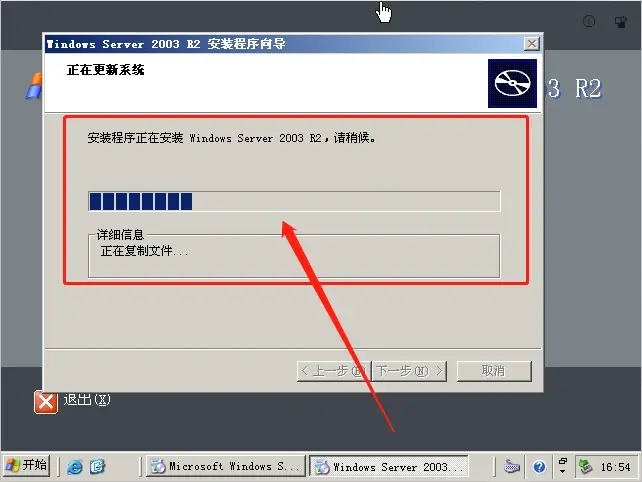Click the wizard title bar text
Screen dimensions: 642x482
[166, 44]
